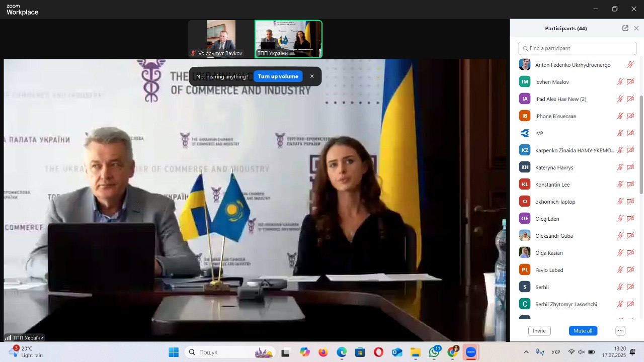This screenshot has width=644, height=362.
Task: Click the Mute all button
Action: click(x=583, y=331)
